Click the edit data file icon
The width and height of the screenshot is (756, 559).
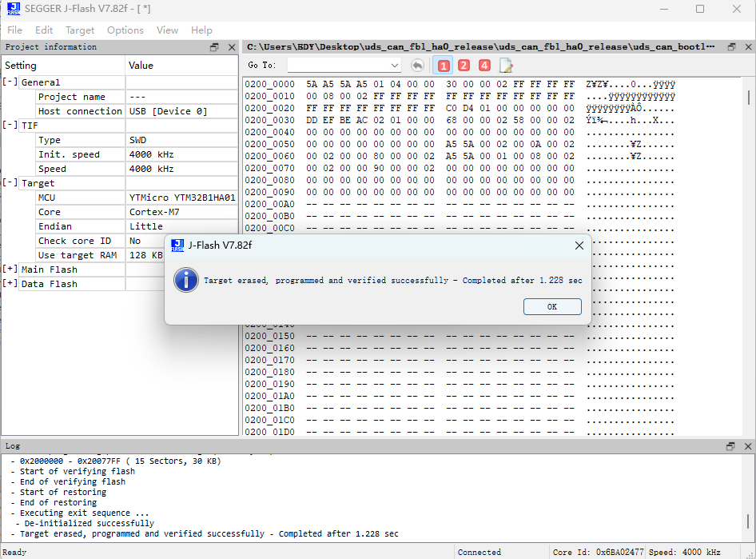point(506,66)
